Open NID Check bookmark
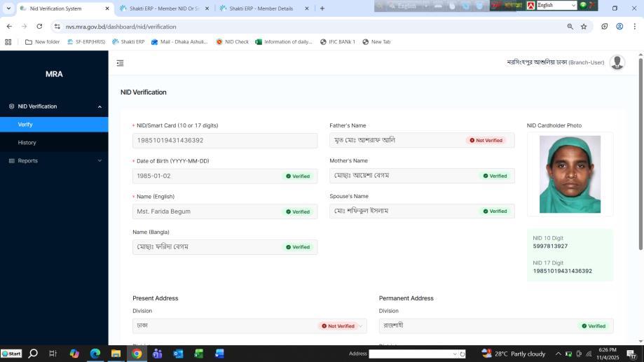Image resolution: width=644 pixels, height=362 pixels. click(232, 42)
